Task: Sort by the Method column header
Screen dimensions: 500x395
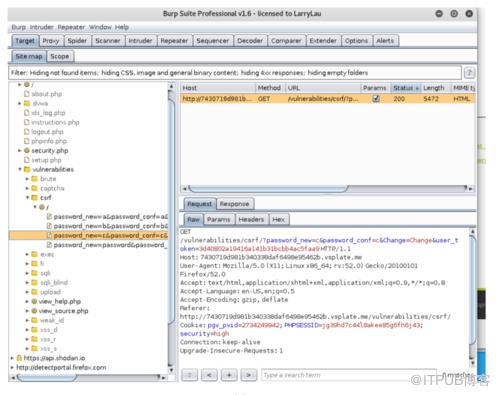Action: (270, 88)
